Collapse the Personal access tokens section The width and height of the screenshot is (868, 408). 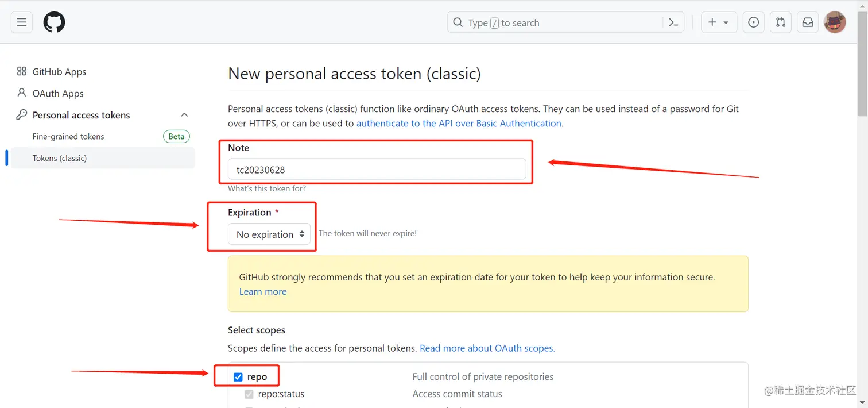[x=184, y=115]
